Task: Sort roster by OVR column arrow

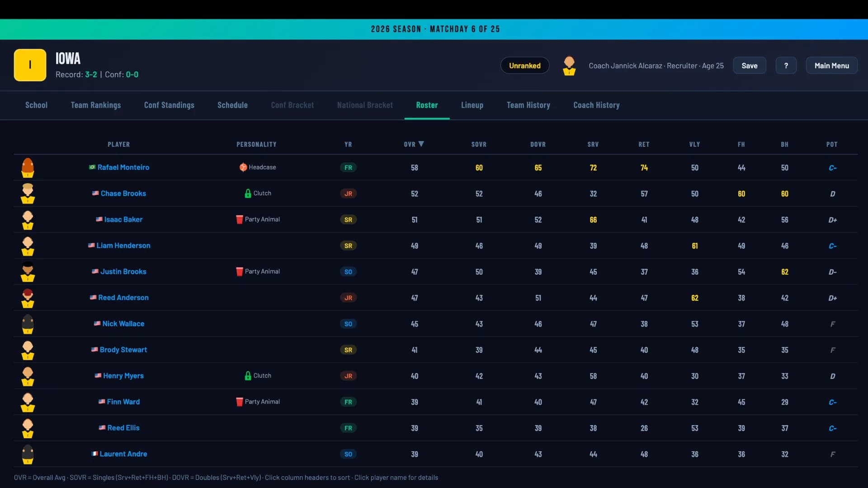Action: [421, 144]
